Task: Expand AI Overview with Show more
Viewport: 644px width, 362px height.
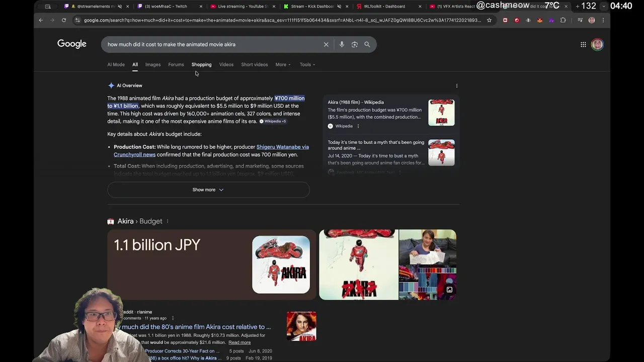Action: tap(208, 190)
